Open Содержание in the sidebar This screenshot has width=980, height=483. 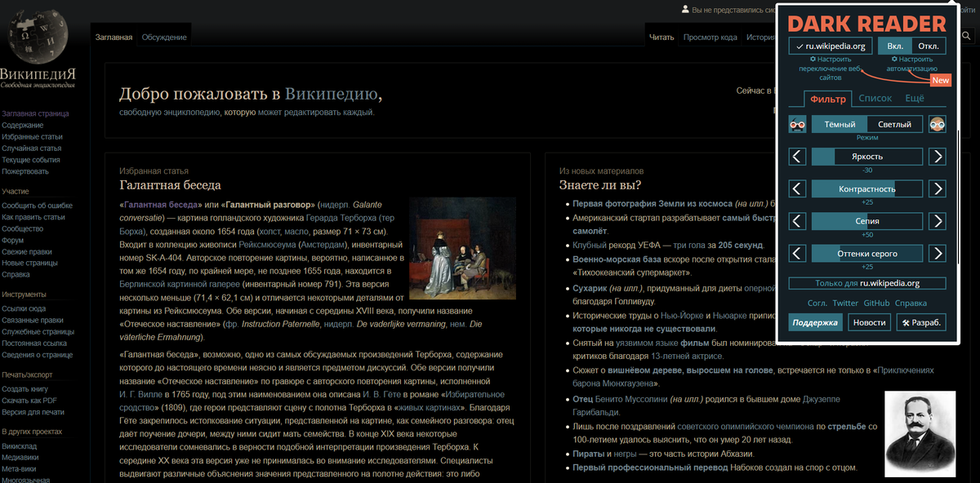[x=23, y=126]
